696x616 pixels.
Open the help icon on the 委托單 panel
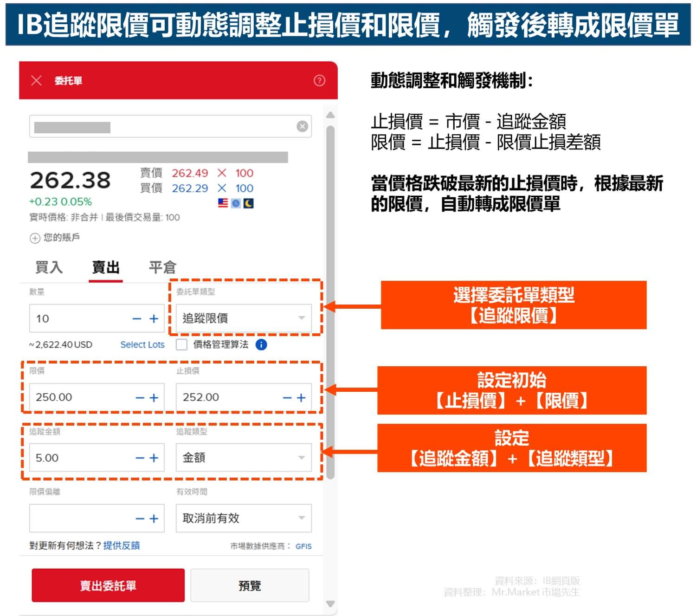[x=319, y=81]
